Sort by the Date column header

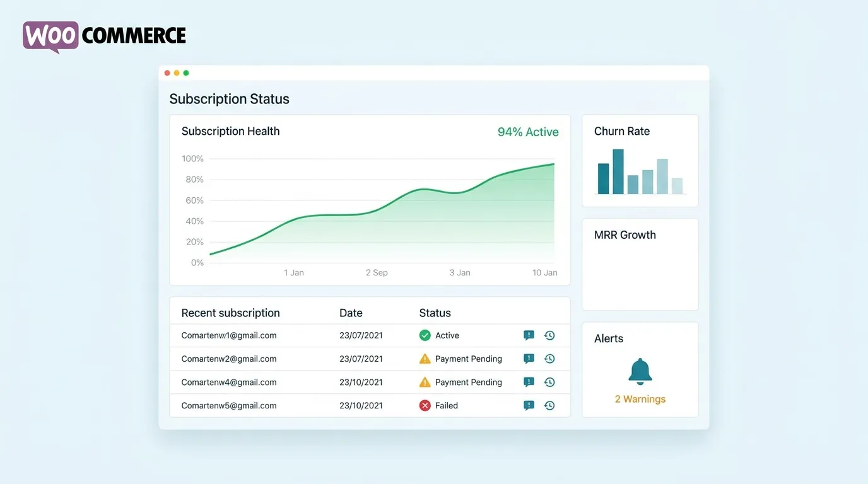click(x=351, y=313)
